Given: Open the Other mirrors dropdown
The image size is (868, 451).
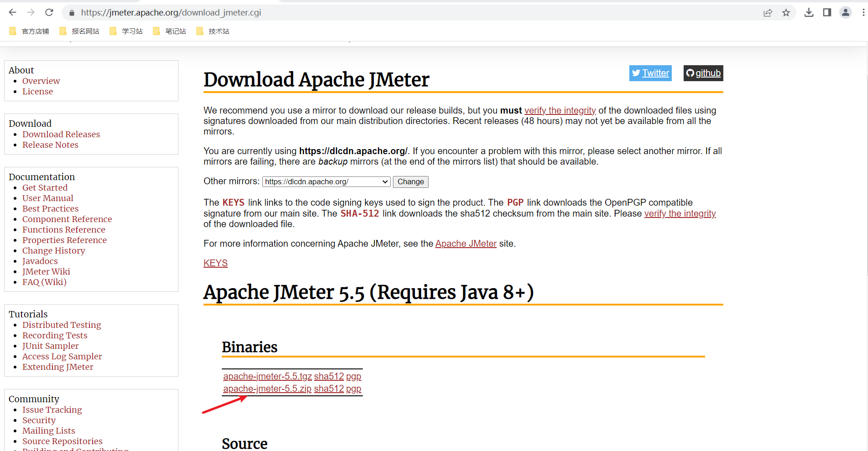Looking at the screenshot, I should point(326,181).
